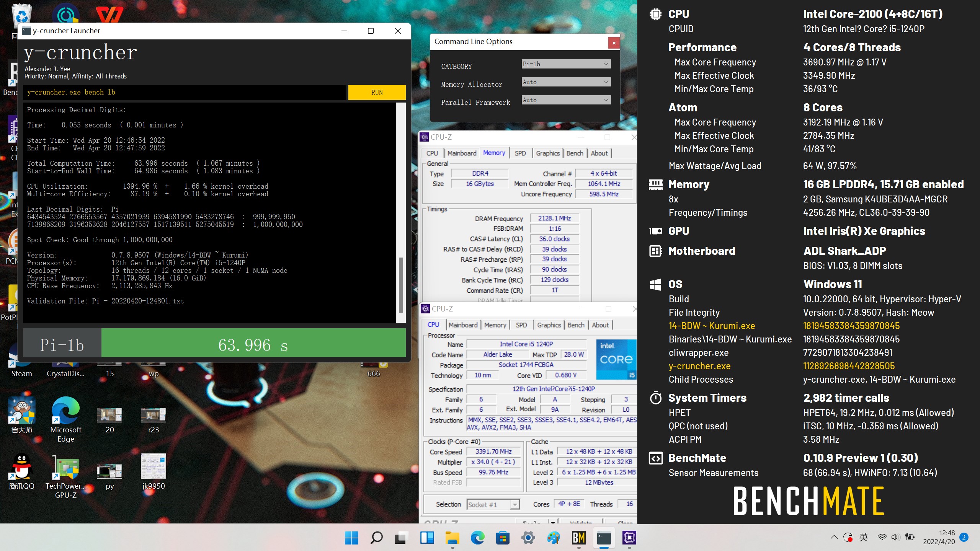
Task: Open the Socket #1 selection dropdown
Action: (x=493, y=504)
